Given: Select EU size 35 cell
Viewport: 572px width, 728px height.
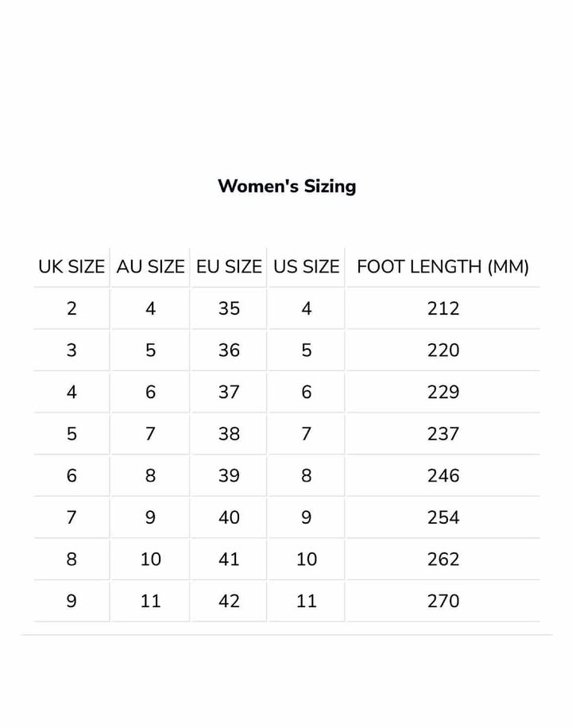Looking at the screenshot, I should 229,308.
